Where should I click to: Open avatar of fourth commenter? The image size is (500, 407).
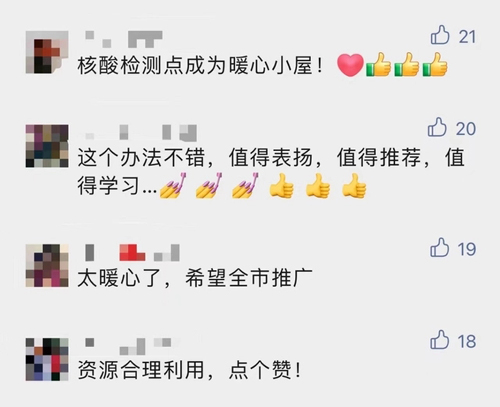(x=47, y=359)
